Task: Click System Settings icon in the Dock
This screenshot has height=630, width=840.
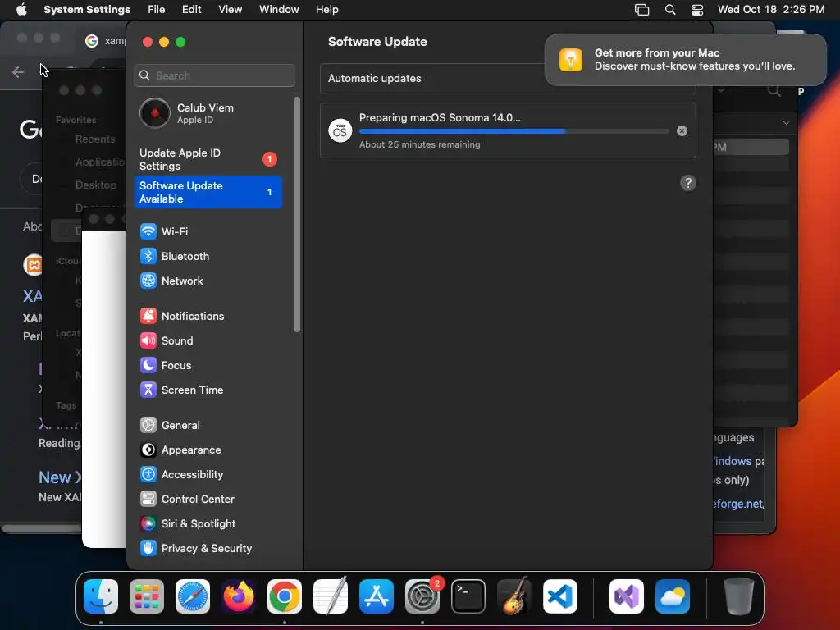Action: pos(422,596)
